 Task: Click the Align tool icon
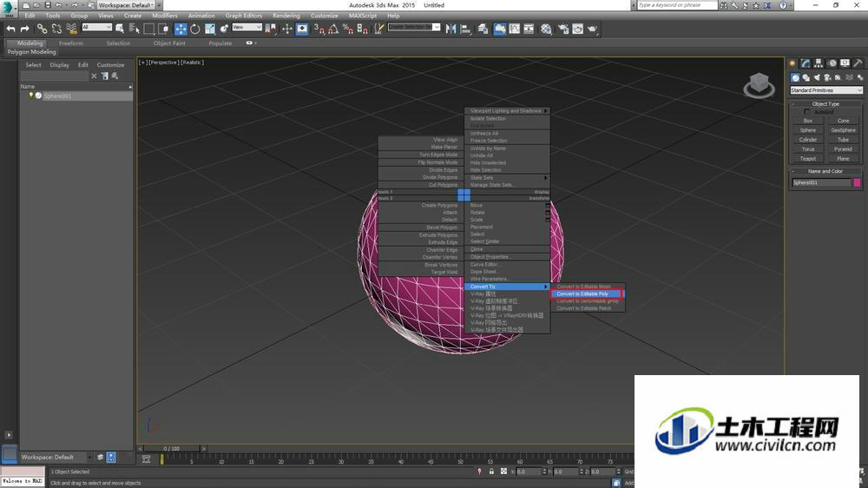click(x=465, y=29)
